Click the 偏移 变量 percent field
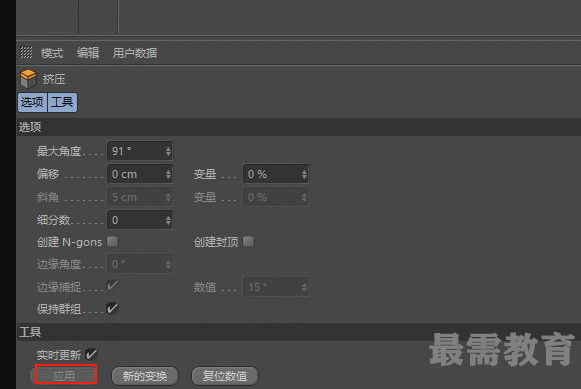The width and height of the screenshot is (581, 389). [x=276, y=174]
